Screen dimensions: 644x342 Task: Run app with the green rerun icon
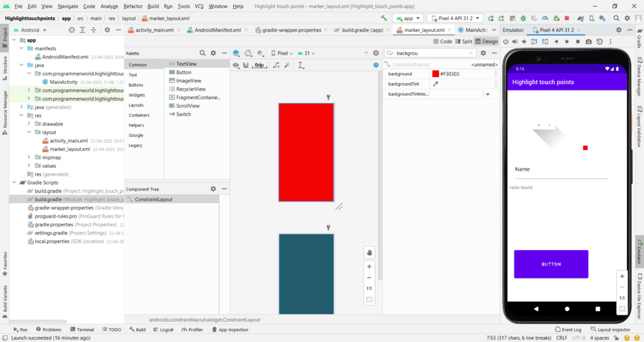tap(491, 18)
